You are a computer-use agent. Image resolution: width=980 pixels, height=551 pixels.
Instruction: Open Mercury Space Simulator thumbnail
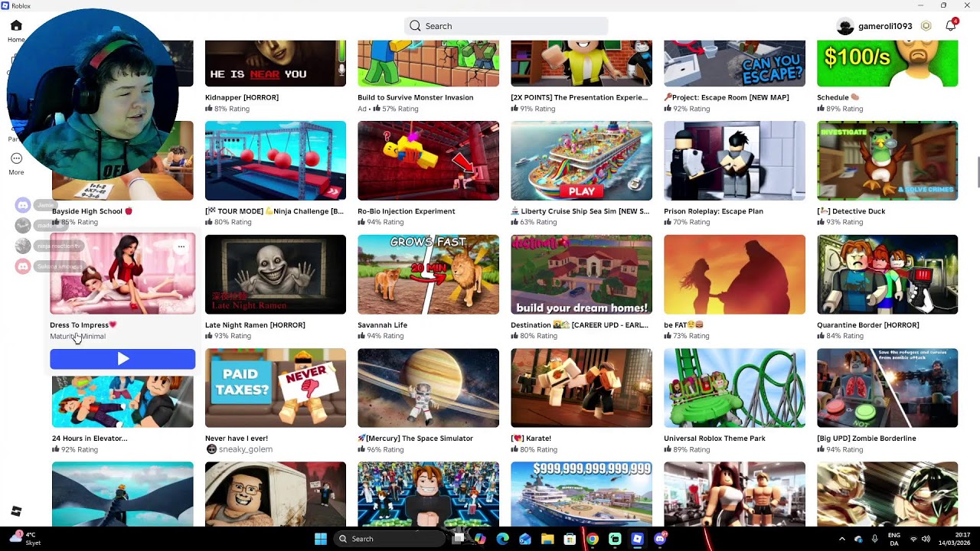click(429, 388)
